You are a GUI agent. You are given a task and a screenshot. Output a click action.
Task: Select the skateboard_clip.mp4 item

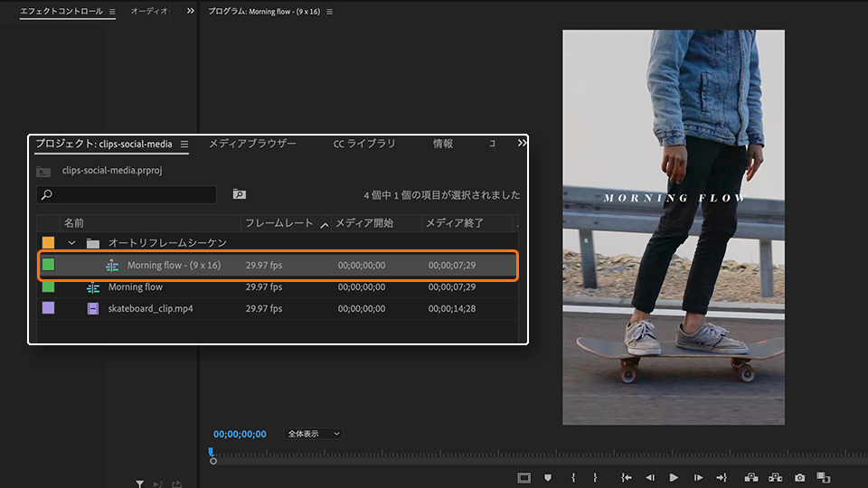point(150,308)
